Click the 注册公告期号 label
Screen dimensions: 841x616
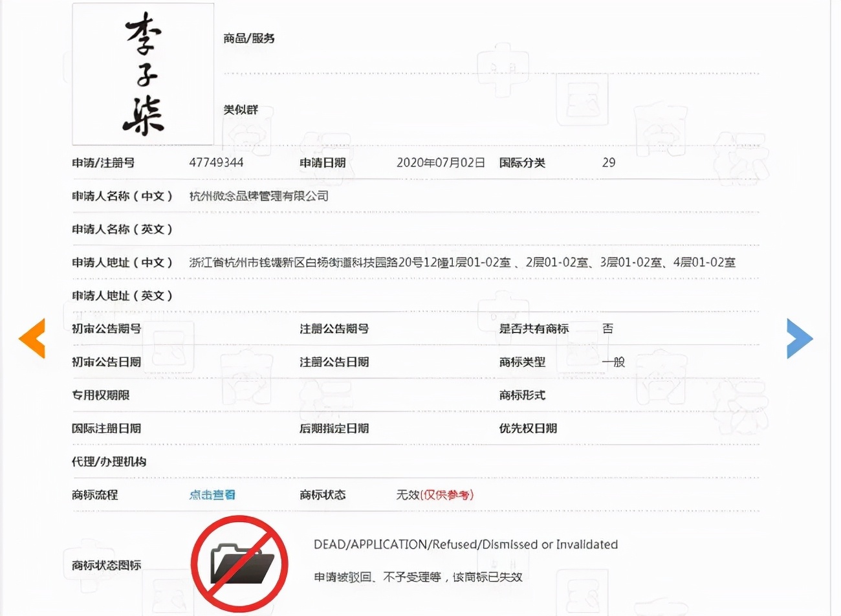pos(334,329)
